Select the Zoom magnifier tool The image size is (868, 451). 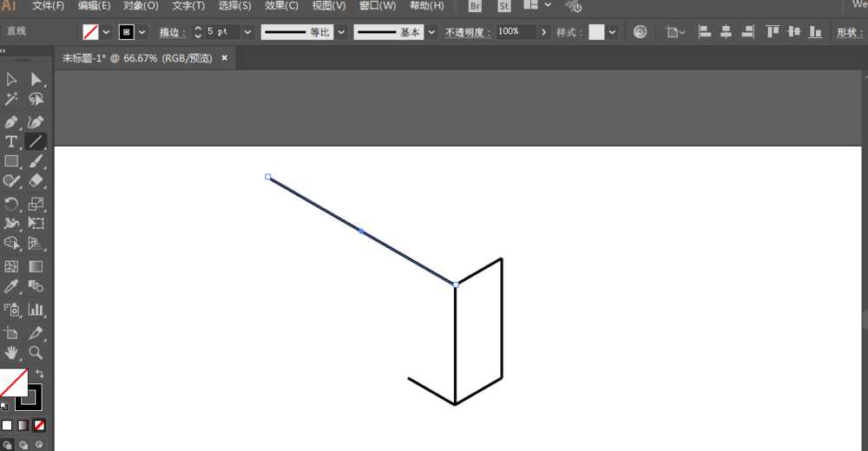36,352
